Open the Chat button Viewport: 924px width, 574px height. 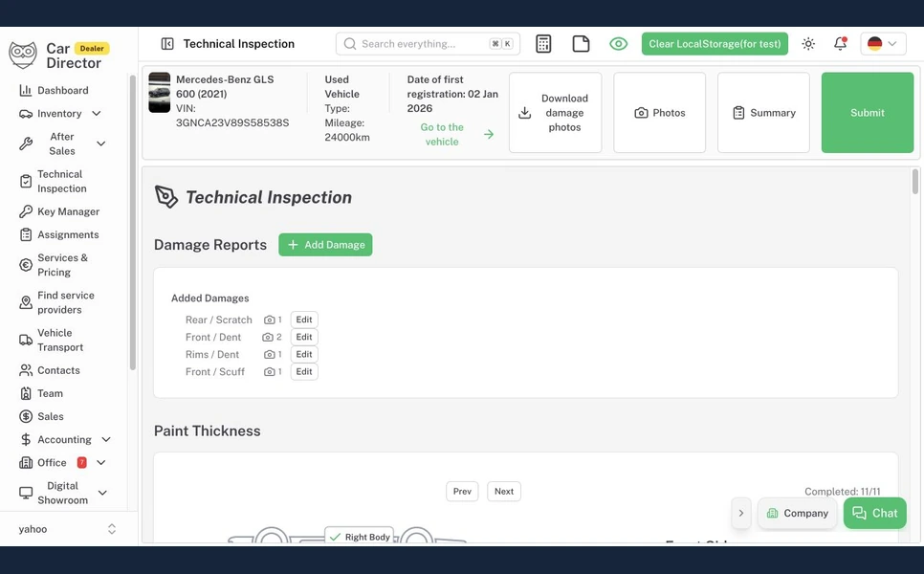point(875,514)
